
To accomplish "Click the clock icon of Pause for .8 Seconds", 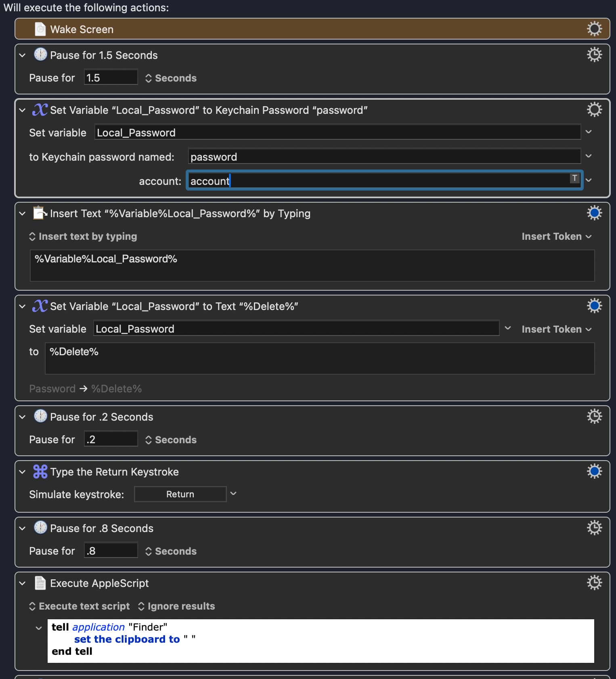I will click(40, 528).
